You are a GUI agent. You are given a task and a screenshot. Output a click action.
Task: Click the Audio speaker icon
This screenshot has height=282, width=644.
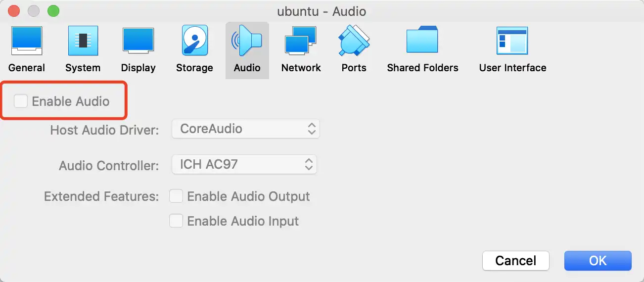[247, 41]
